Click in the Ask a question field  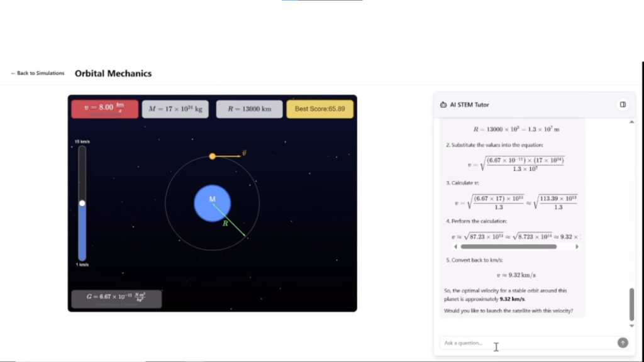click(528, 343)
